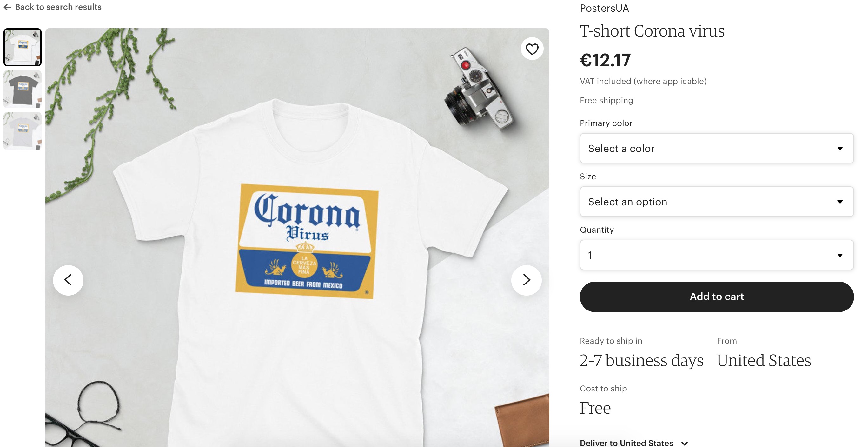
Task: Expand the Deliver to United States chevron
Action: coord(684,443)
